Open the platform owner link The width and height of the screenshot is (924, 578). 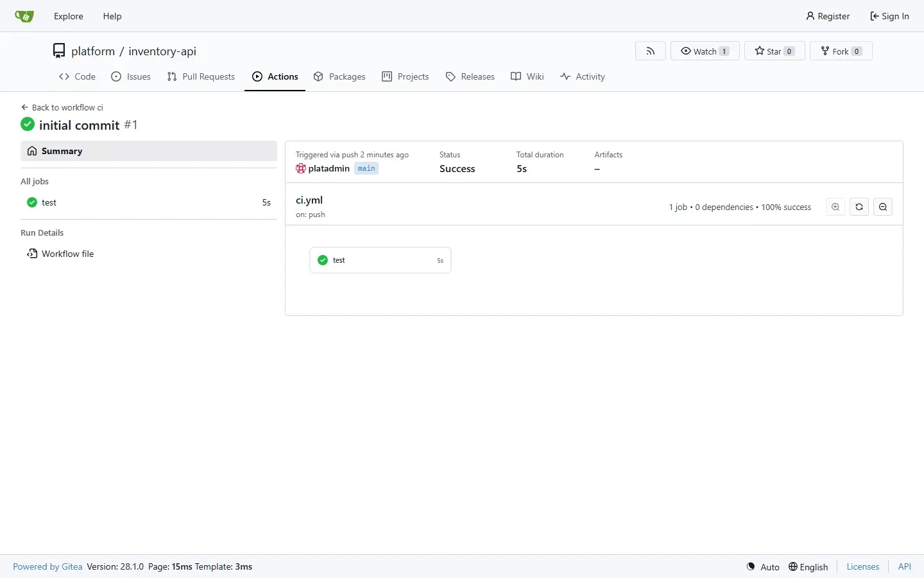[93, 51]
